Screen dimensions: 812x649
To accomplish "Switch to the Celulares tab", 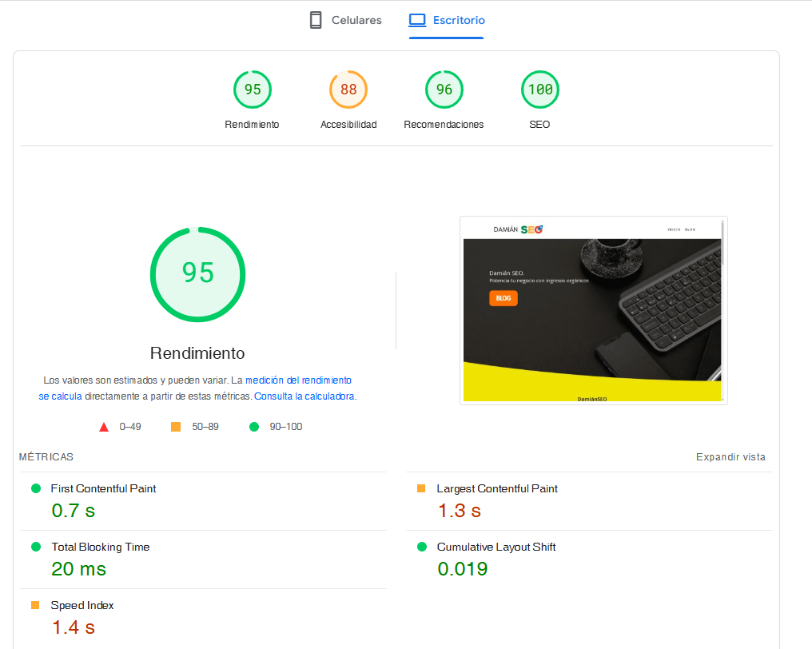I will click(x=345, y=21).
